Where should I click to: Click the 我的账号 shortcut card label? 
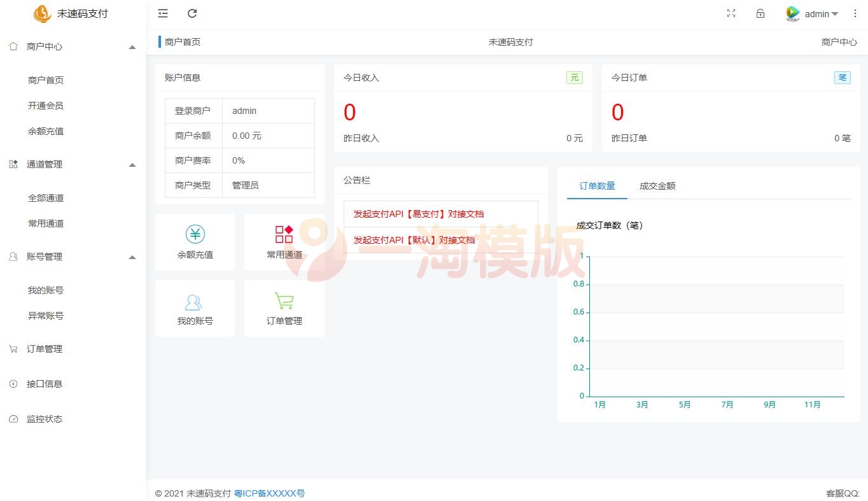[x=195, y=321]
